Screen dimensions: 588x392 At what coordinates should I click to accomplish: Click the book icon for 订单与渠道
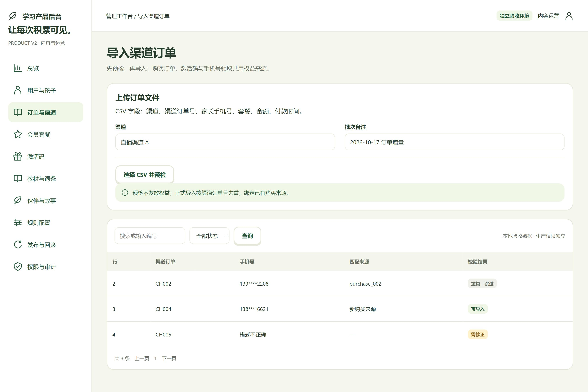pyautogui.click(x=18, y=112)
